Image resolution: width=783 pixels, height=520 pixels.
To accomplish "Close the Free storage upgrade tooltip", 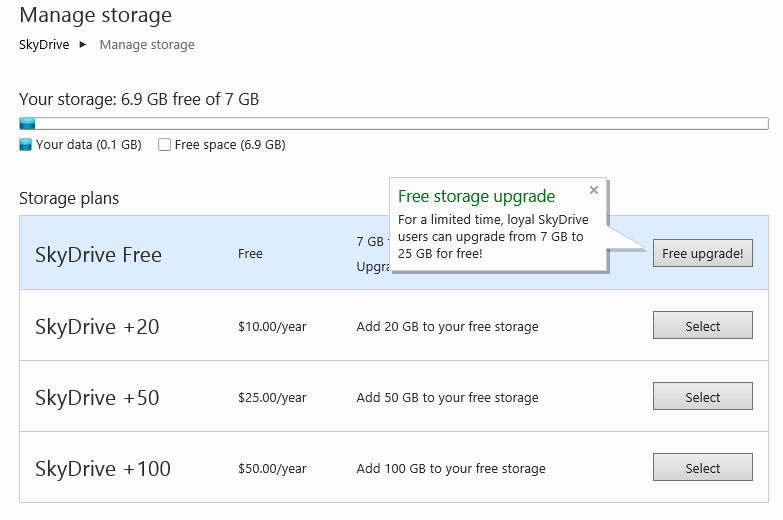I will 594,190.
